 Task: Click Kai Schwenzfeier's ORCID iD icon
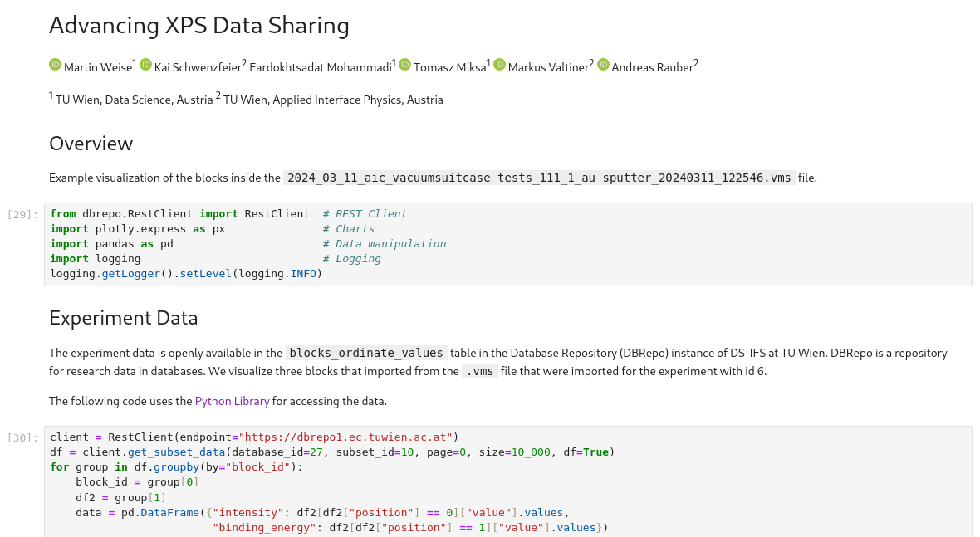(x=145, y=64)
